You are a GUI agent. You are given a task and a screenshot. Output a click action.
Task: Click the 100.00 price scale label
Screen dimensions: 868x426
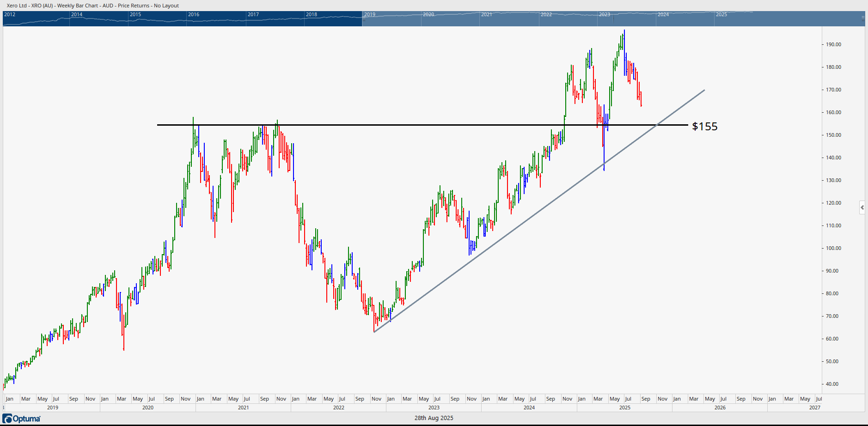pyautogui.click(x=834, y=249)
